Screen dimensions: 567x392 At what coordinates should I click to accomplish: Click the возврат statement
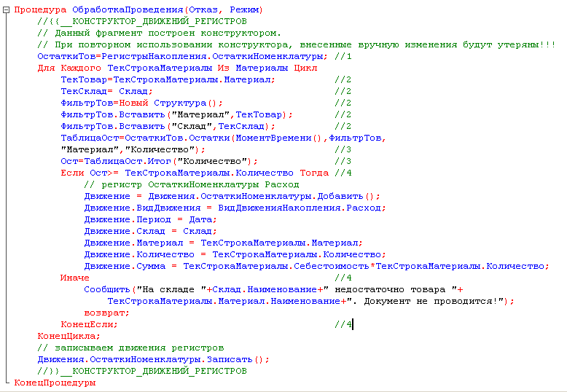(106, 313)
